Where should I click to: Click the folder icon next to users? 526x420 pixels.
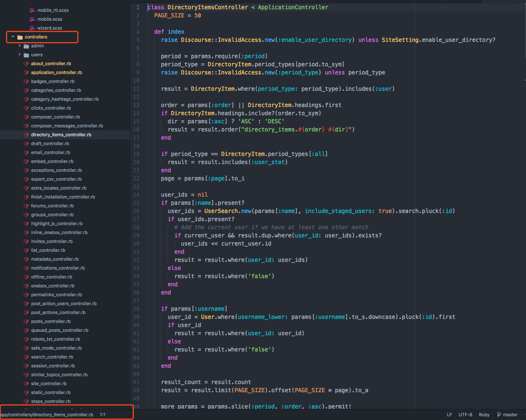coord(26,55)
